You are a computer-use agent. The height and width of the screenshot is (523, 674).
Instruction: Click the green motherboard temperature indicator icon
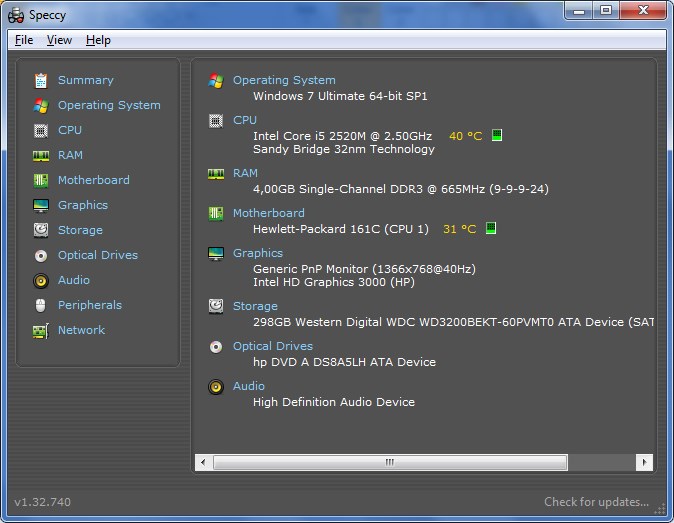click(491, 228)
